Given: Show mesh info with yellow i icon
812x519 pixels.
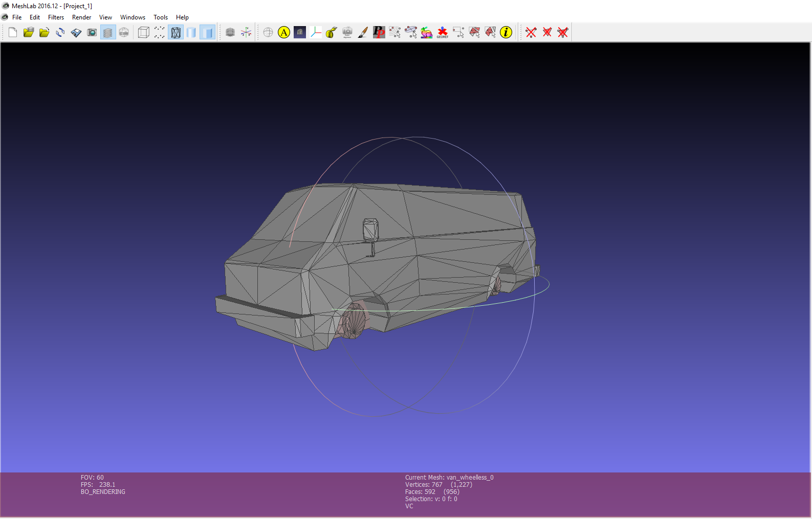Looking at the screenshot, I should (506, 33).
